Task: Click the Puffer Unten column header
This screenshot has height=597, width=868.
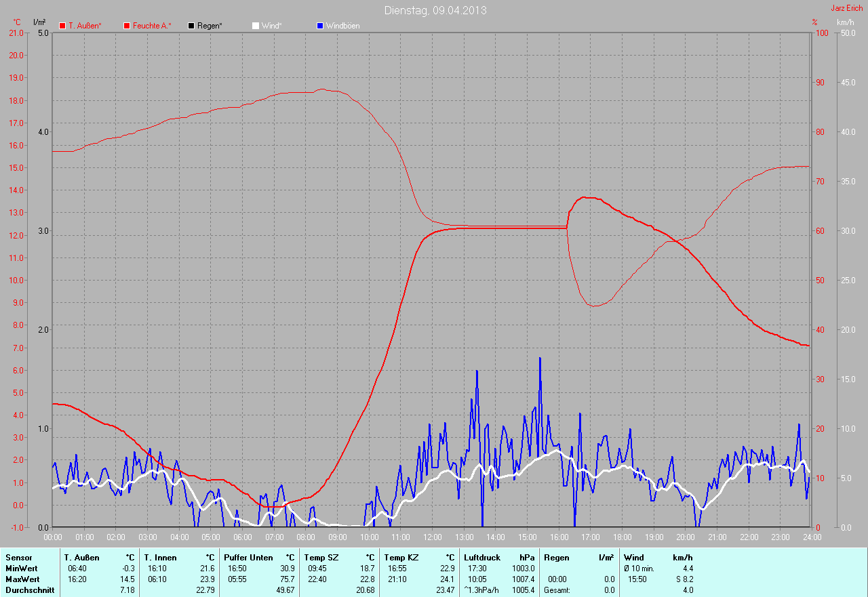Action: pyautogui.click(x=248, y=558)
